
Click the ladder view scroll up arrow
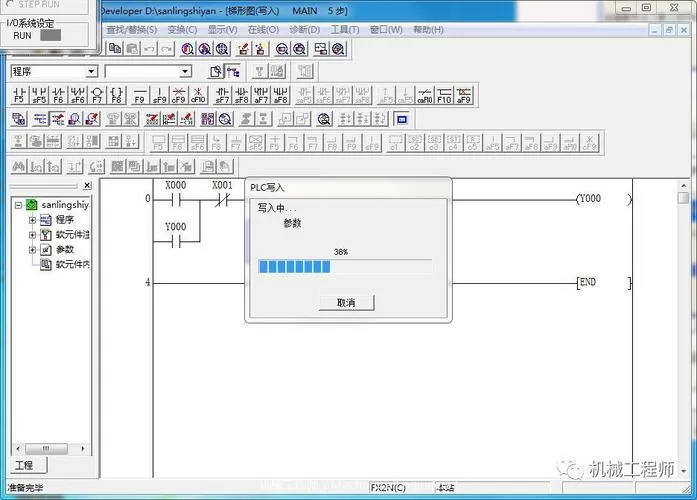point(684,185)
